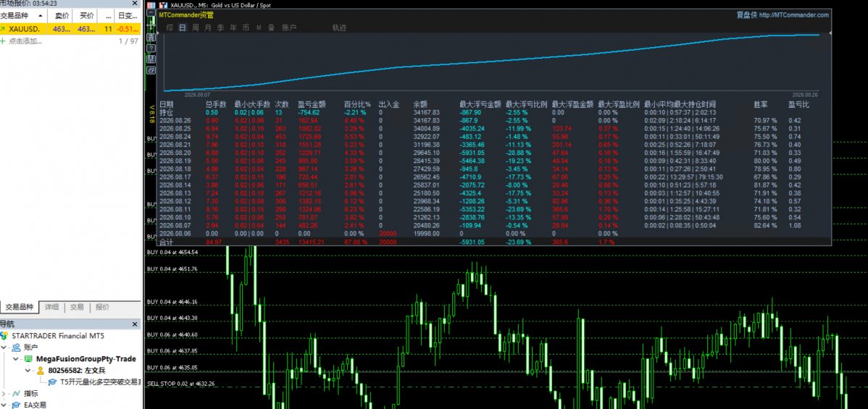Select the M tab in MTCommander
Image resolution: width=868 pixels, height=409 pixels.
tap(259, 27)
